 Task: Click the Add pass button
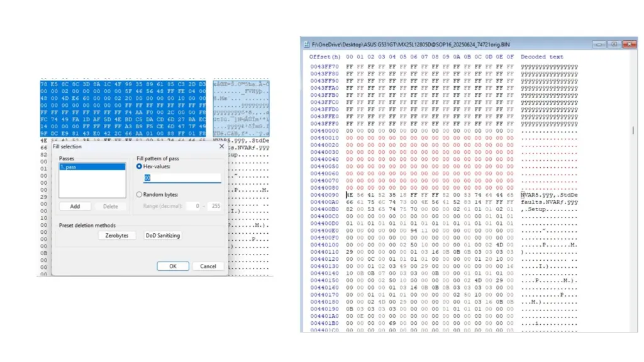75,206
